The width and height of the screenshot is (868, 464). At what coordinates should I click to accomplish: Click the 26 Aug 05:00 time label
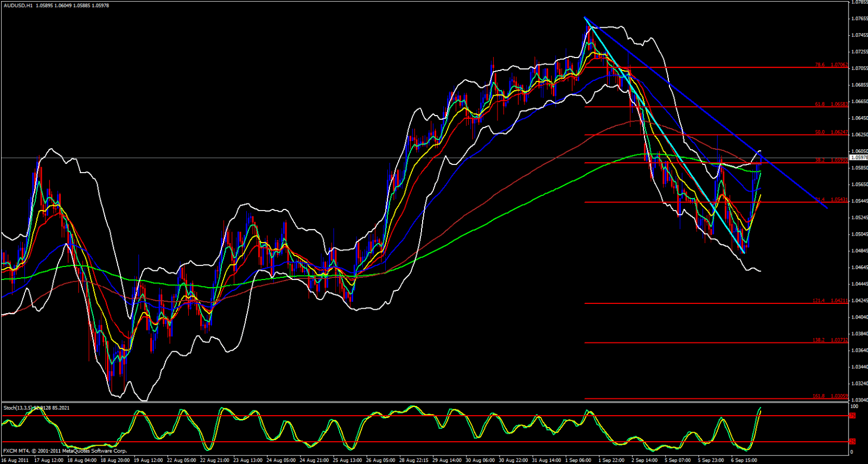(x=381, y=460)
